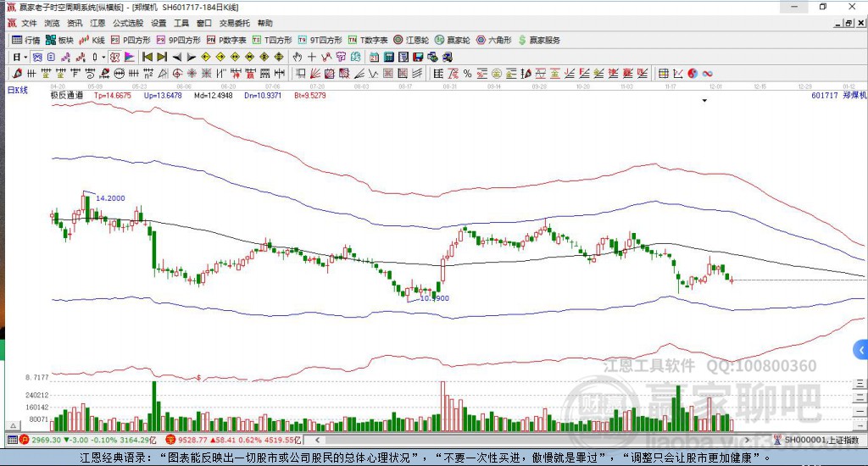Open the P四方形 tool
868x466 pixels.
[x=131, y=40]
